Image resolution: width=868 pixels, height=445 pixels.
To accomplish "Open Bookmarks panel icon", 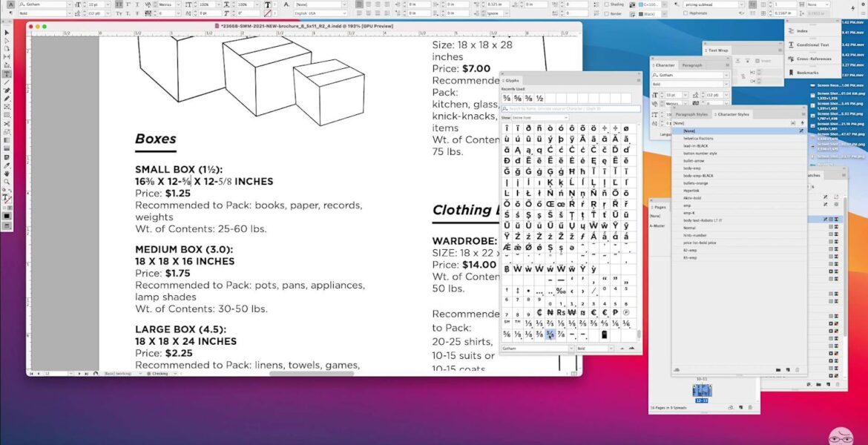I will [x=791, y=73].
